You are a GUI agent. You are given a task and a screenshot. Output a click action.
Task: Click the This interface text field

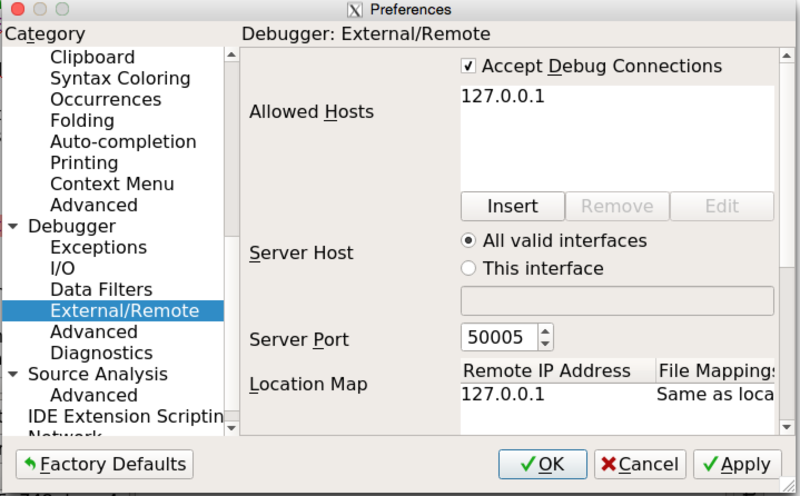[x=616, y=301]
